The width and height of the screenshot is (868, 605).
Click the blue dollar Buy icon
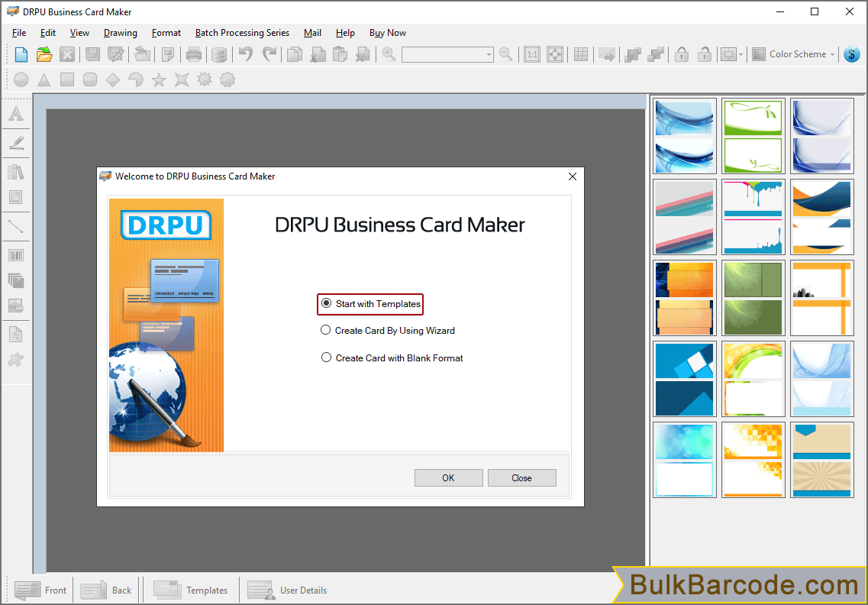pyautogui.click(x=852, y=54)
